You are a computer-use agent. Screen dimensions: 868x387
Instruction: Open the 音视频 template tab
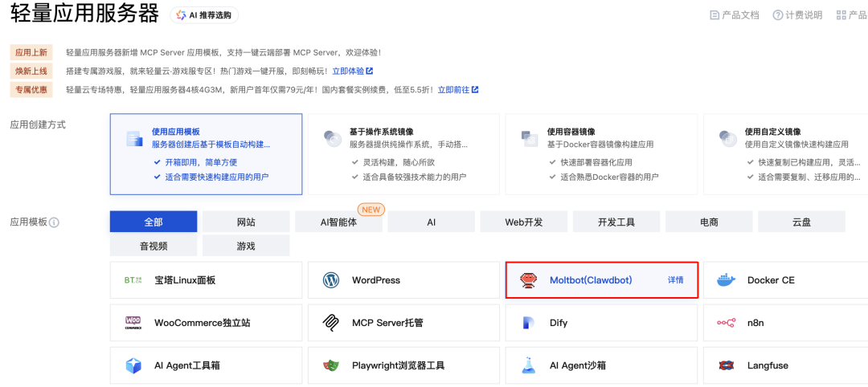click(154, 246)
